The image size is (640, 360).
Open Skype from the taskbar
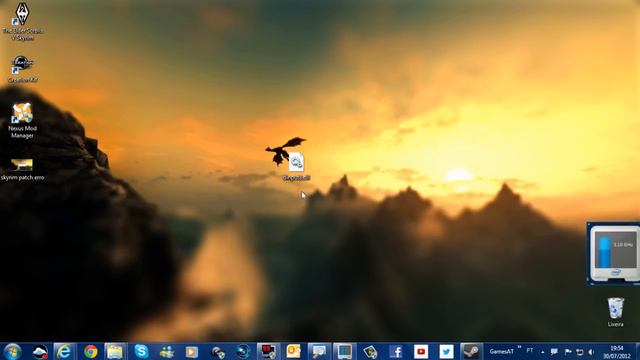point(141,351)
